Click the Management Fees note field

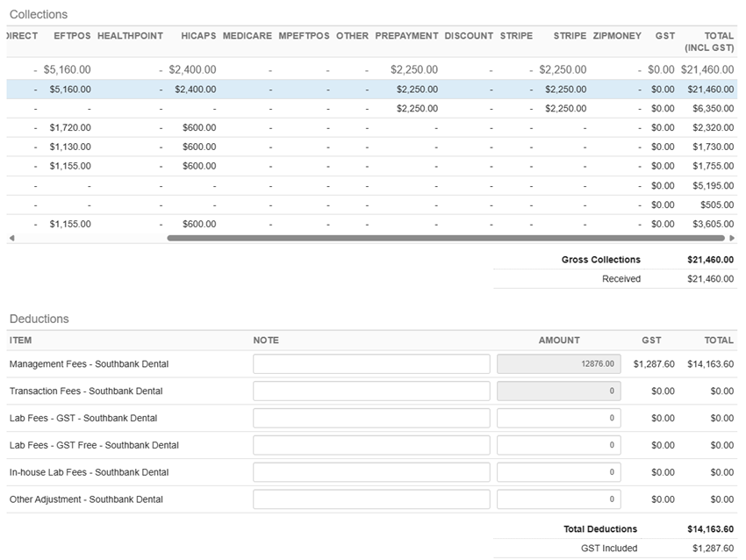pos(371,364)
